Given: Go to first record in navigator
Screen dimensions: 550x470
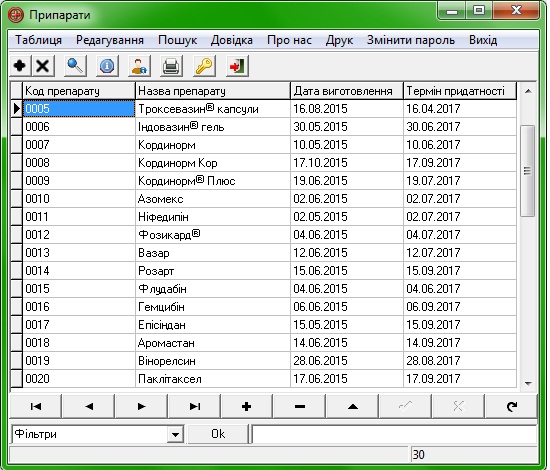Looking at the screenshot, I should (x=35, y=406).
